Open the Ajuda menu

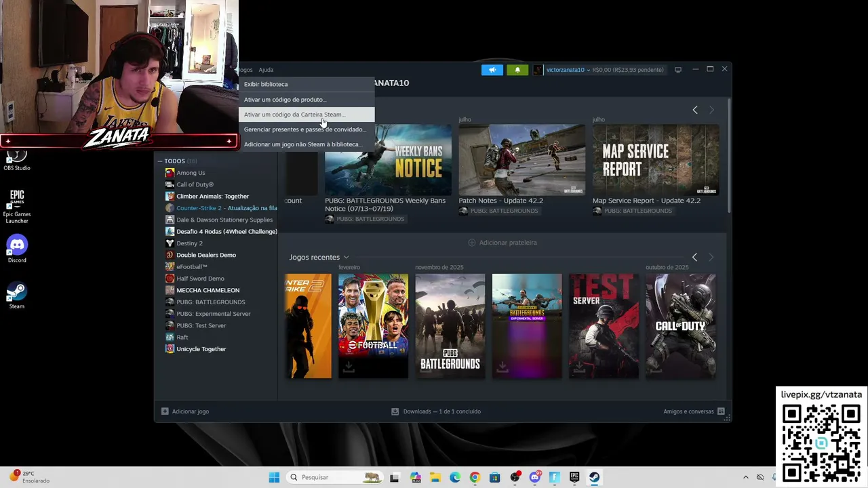(266, 70)
